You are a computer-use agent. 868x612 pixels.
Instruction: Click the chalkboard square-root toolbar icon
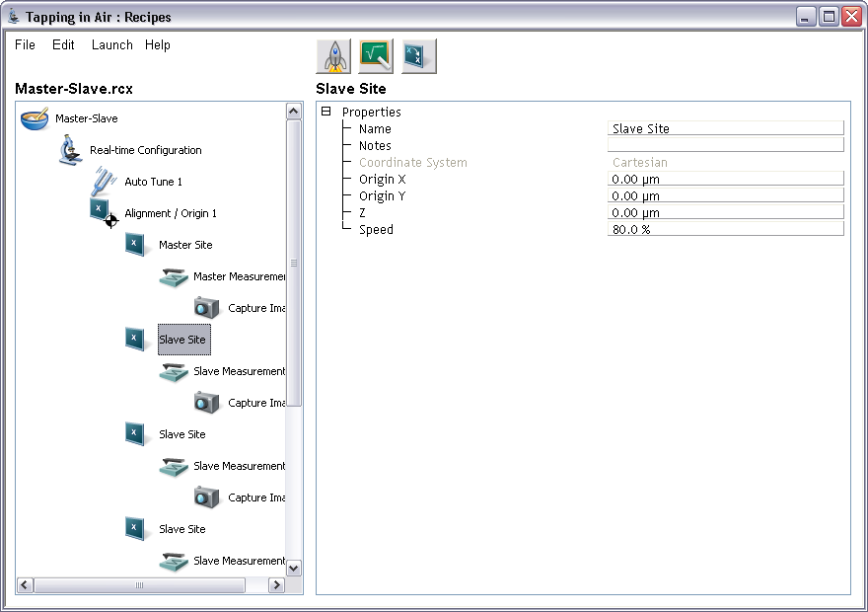point(376,56)
